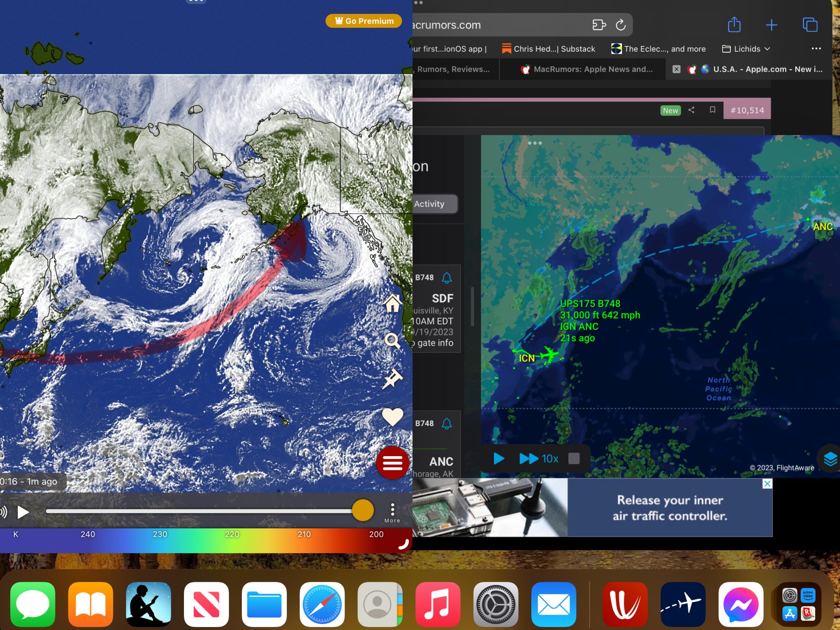Image resolution: width=840 pixels, height=630 pixels.
Task: Open Apple News from the dock
Action: [x=206, y=604]
